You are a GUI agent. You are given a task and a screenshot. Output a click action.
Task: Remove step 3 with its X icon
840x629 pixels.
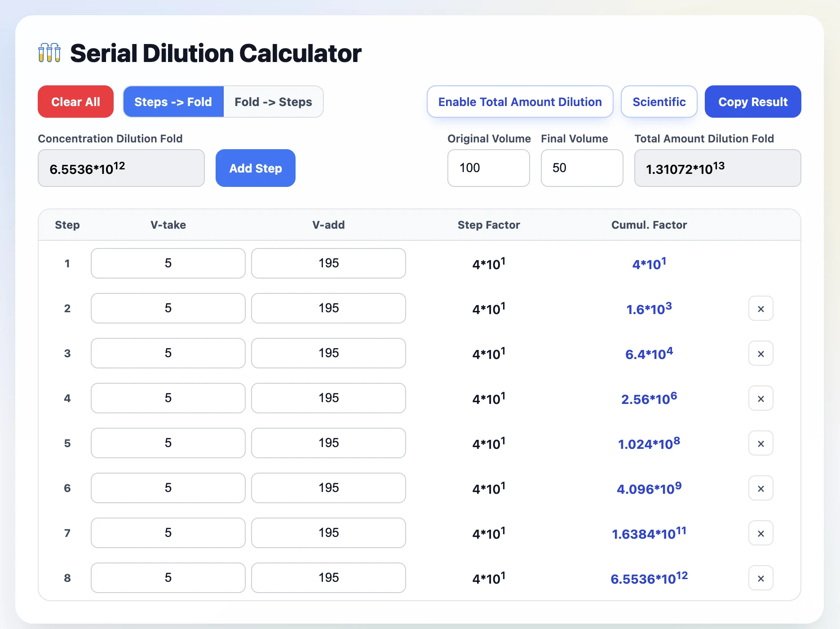760,353
